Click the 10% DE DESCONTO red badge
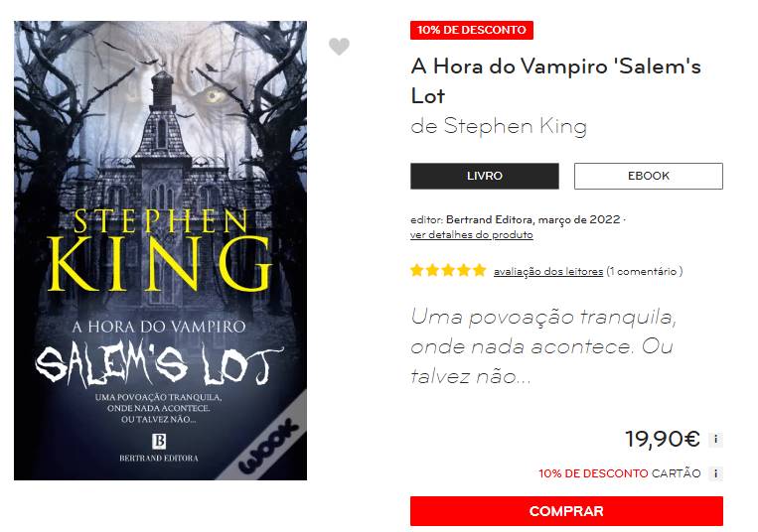The image size is (758, 532). pos(471,30)
